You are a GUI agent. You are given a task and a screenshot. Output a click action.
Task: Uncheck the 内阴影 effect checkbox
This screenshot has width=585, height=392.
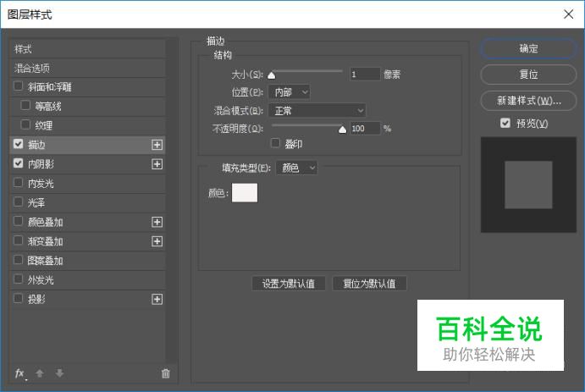(18, 163)
